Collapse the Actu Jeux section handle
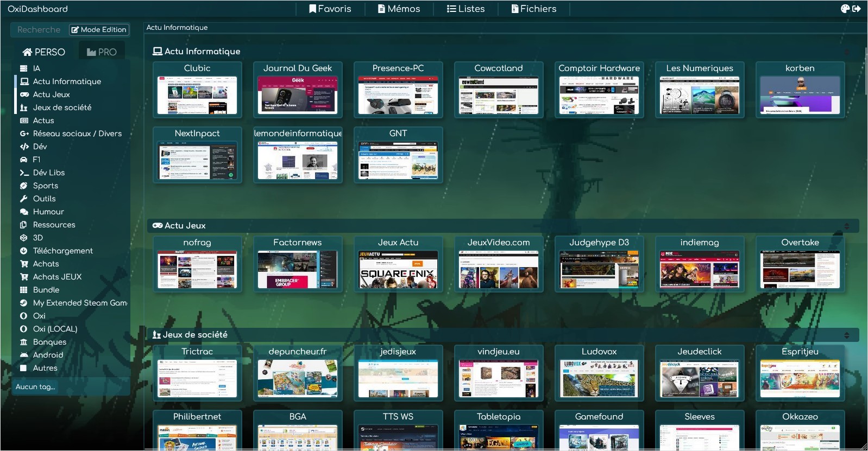The width and height of the screenshot is (868, 451). tap(846, 226)
